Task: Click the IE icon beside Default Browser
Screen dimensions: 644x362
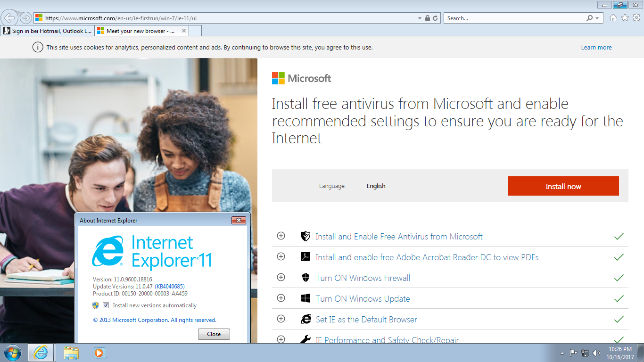Action: [x=305, y=319]
